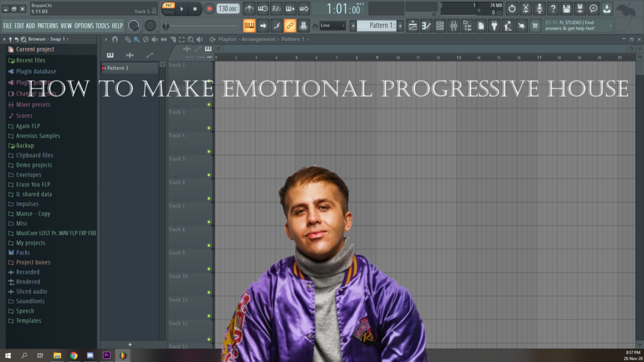Save the project with the floppy disk icon

coord(566,8)
